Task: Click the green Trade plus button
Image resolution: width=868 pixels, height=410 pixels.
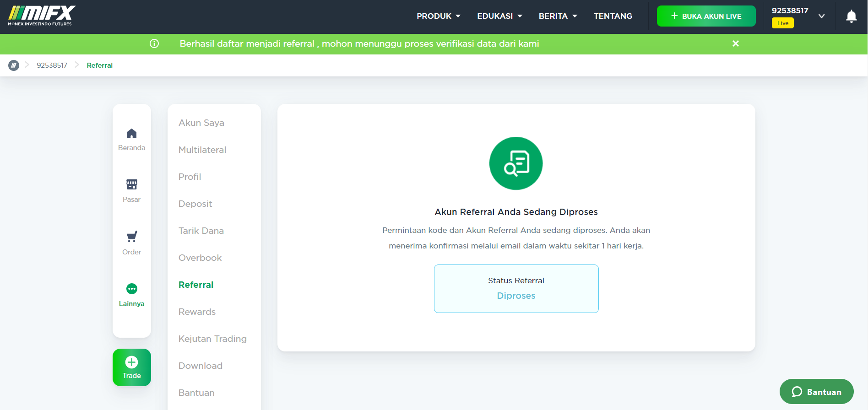Action: coord(132,367)
